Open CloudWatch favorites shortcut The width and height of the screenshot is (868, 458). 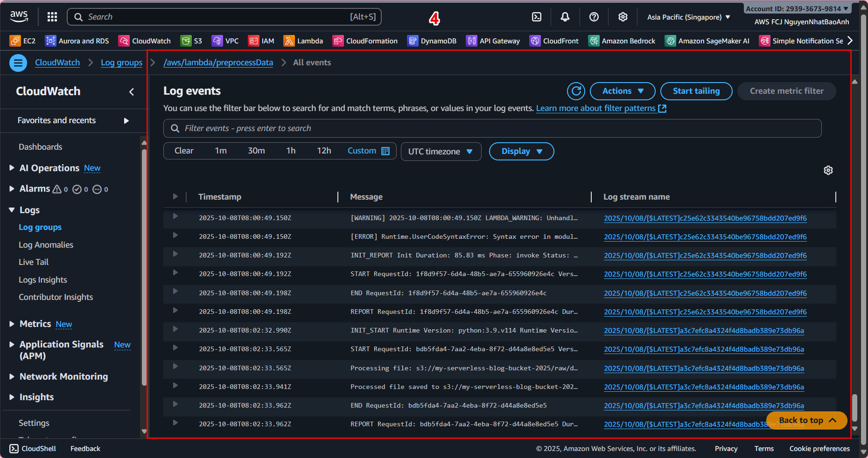(145, 41)
